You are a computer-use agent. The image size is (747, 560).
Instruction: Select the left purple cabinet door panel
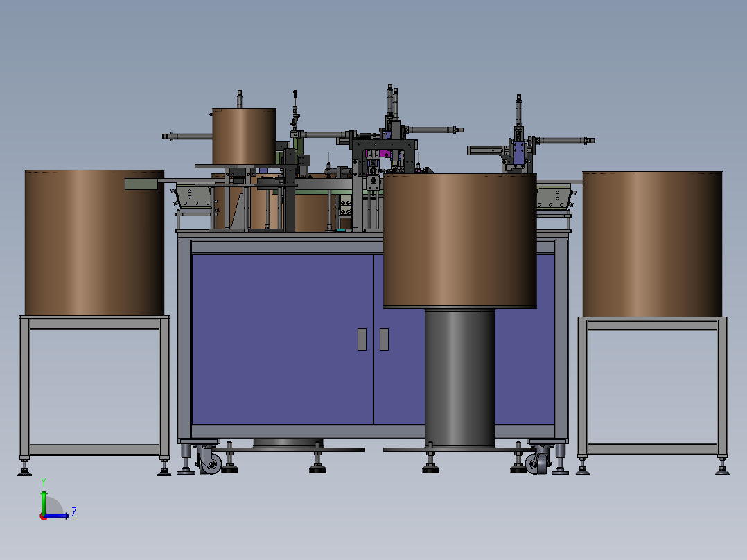coord(283,339)
